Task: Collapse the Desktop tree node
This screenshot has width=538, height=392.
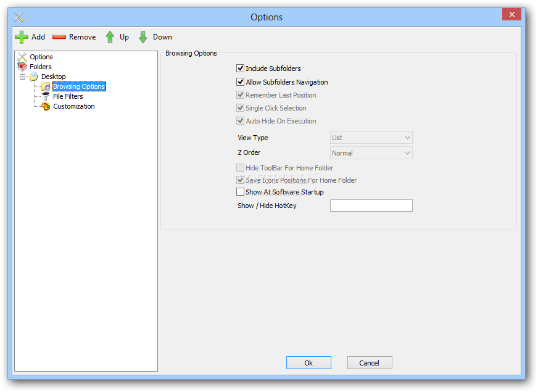Action: click(23, 77)
